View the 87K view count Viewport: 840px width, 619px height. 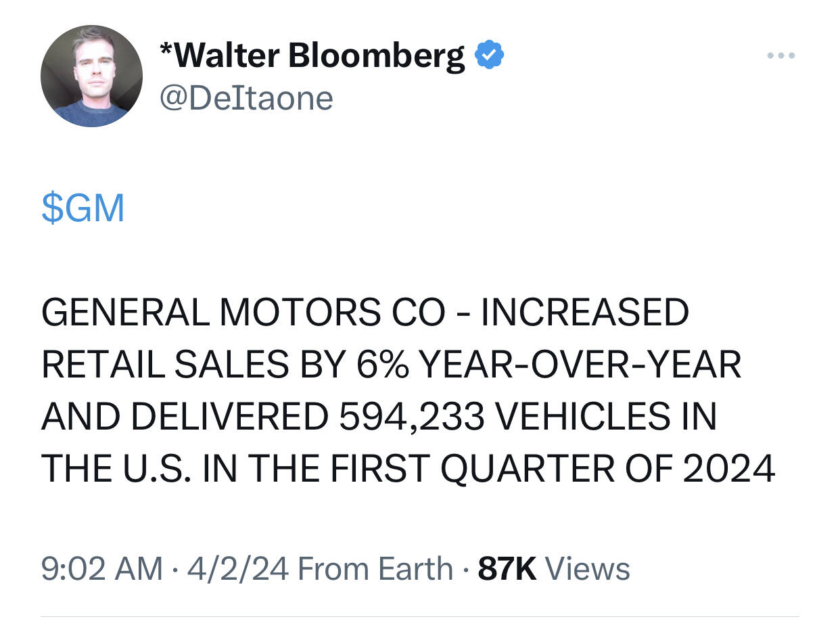(507, 568)
